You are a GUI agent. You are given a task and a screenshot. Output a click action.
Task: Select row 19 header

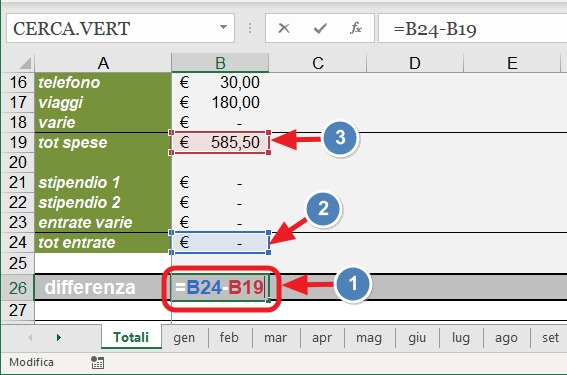click(18, 142)
